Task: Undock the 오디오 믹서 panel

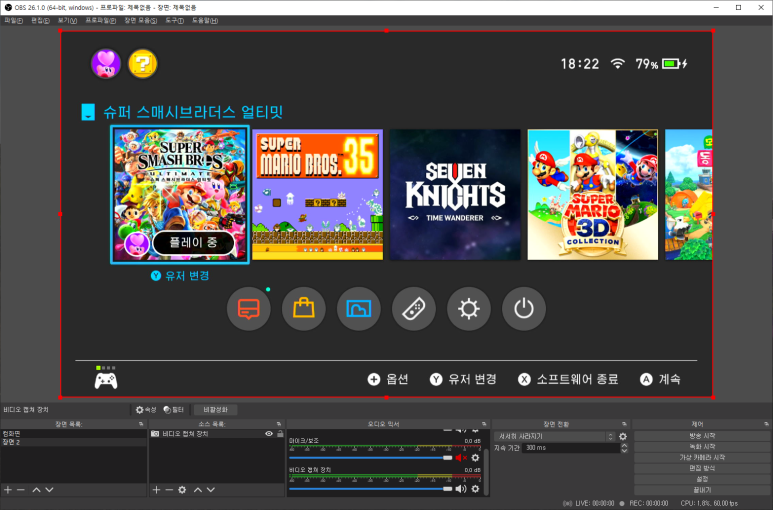Action: pos(484,424)
